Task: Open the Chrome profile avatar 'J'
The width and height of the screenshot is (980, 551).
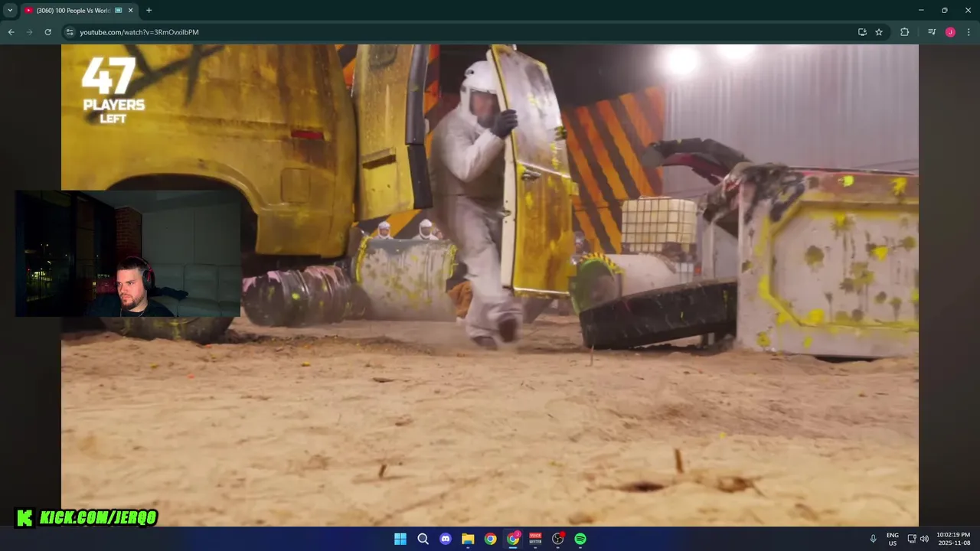Action: coord(950,32)
